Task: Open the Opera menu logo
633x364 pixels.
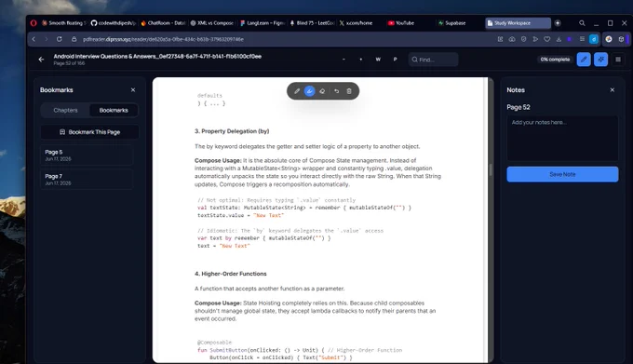Action: 34,23
